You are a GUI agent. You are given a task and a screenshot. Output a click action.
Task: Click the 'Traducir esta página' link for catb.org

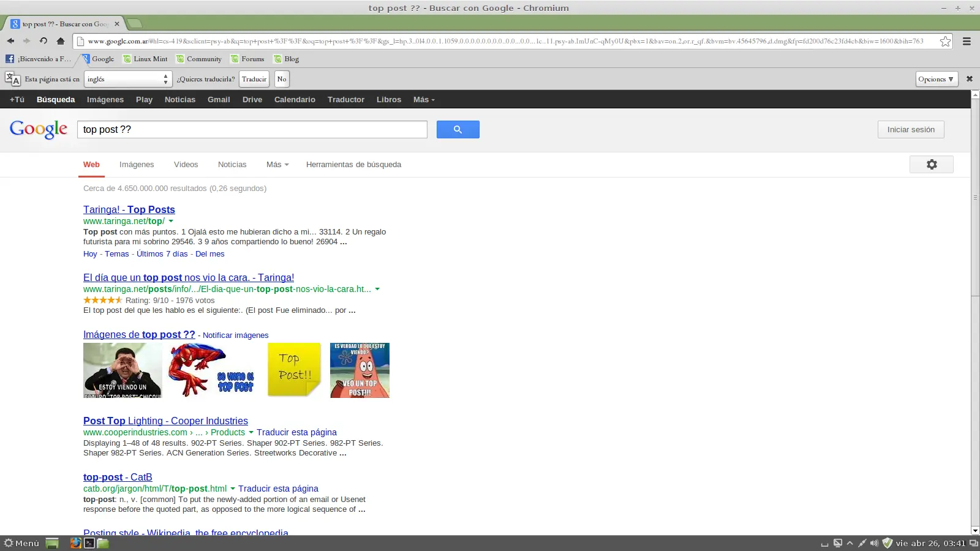click(278, 489)
